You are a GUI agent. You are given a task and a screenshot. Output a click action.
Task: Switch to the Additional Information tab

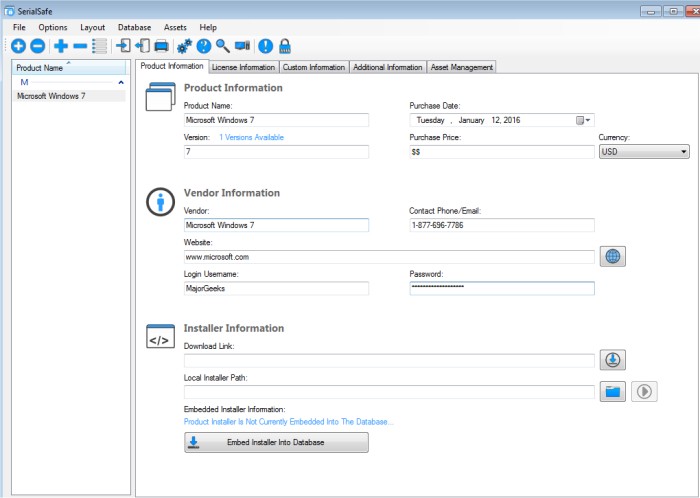click(x=388, y=67)
